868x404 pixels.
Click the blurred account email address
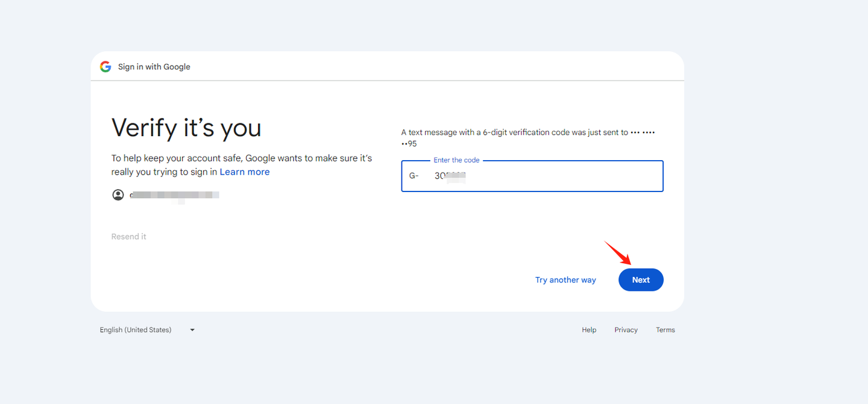coord(175,195)
